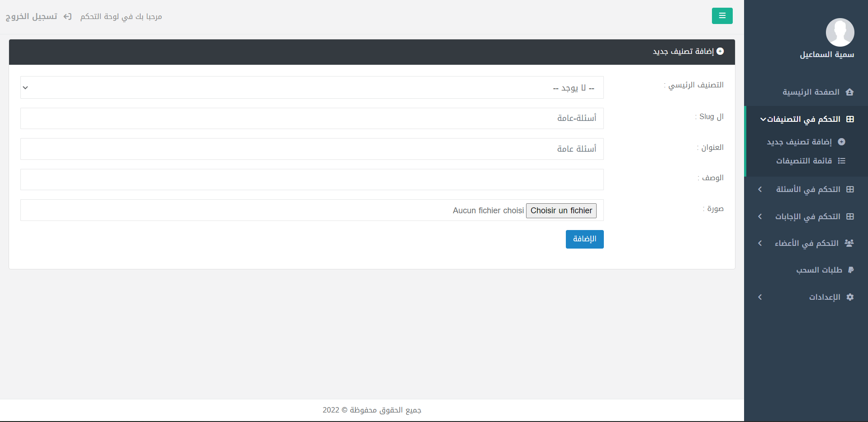This screenshot has width=868, height=422.
Task: Click the grid icon beside التحكم في التصنيفات
Action: pyautogui.click(x=850, y=119)
